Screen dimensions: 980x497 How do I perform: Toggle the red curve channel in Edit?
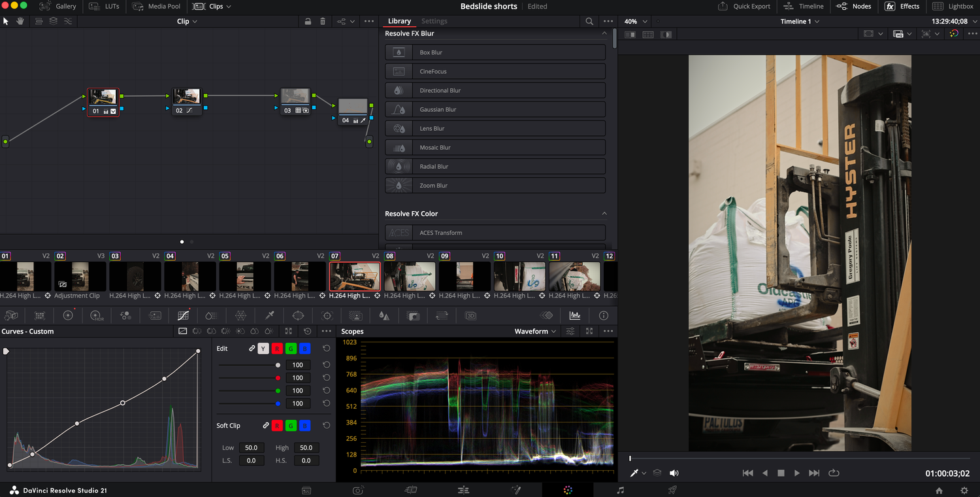click(277, 349)
